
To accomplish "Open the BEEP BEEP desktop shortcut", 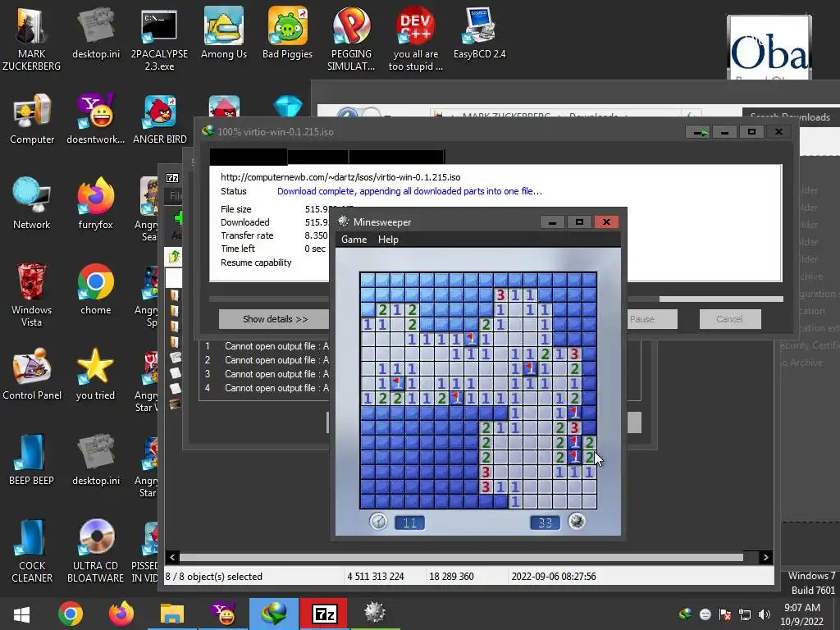I will (x=32, y=459).
